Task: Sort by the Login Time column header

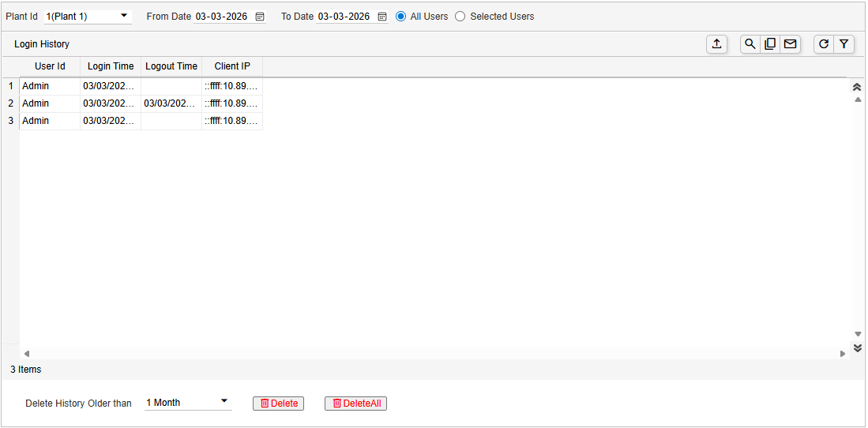Action: [111, 66]
